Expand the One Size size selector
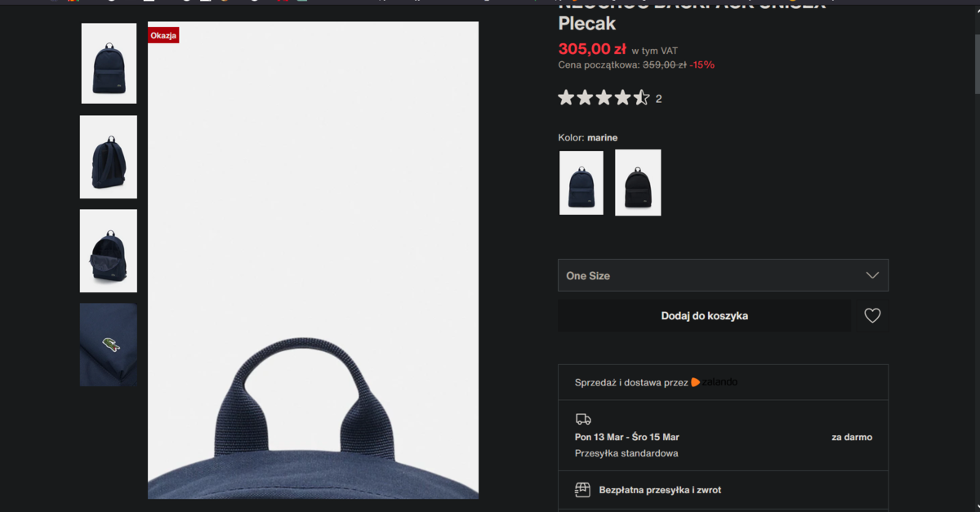The height and width of the screenshot is (512, 980). 723,275
